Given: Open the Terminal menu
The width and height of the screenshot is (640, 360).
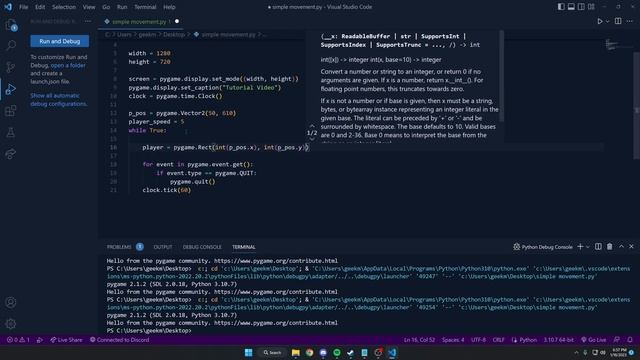Looking at the screenshot, I should pyautogui.click(x=145, y=7).
